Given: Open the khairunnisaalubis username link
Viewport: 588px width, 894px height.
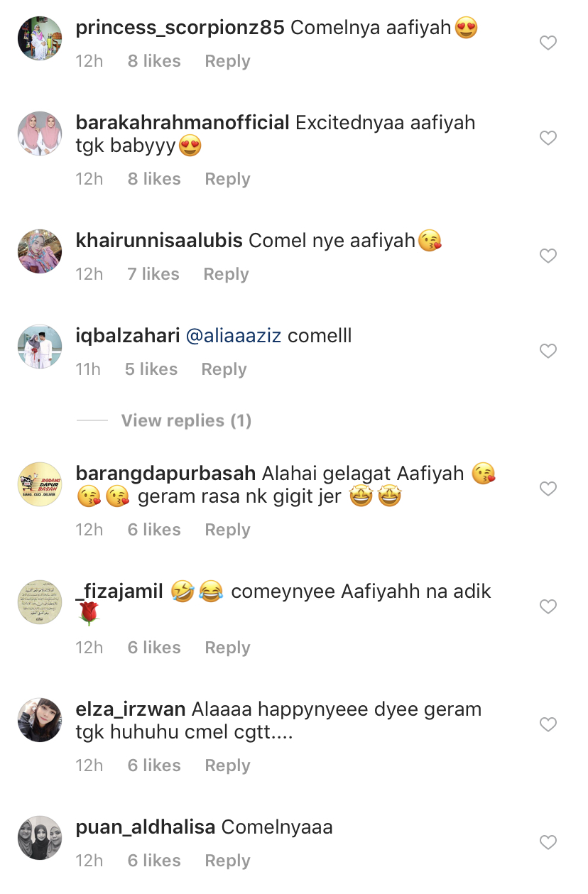Looking at the screenshot, I should coord(159,241).
